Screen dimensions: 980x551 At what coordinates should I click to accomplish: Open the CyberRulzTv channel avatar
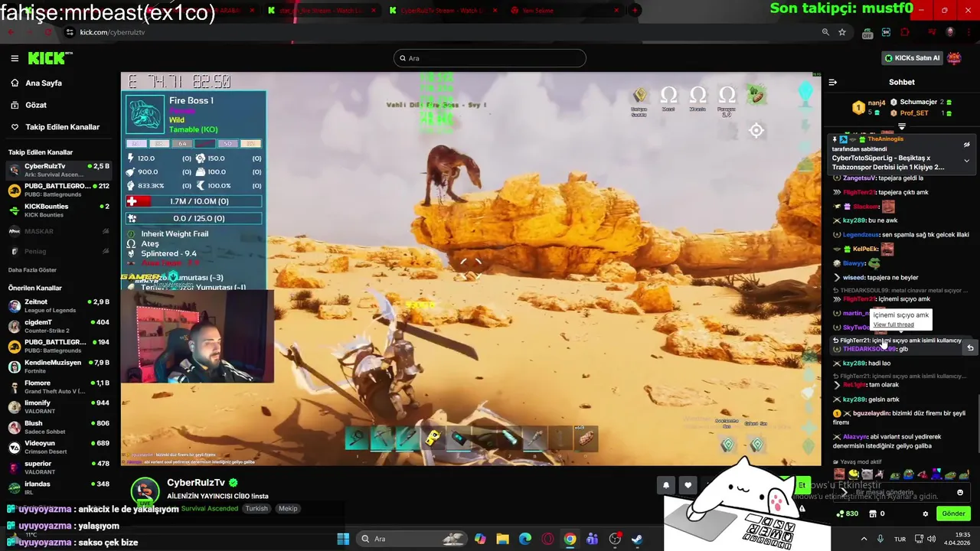click(144, 491)
